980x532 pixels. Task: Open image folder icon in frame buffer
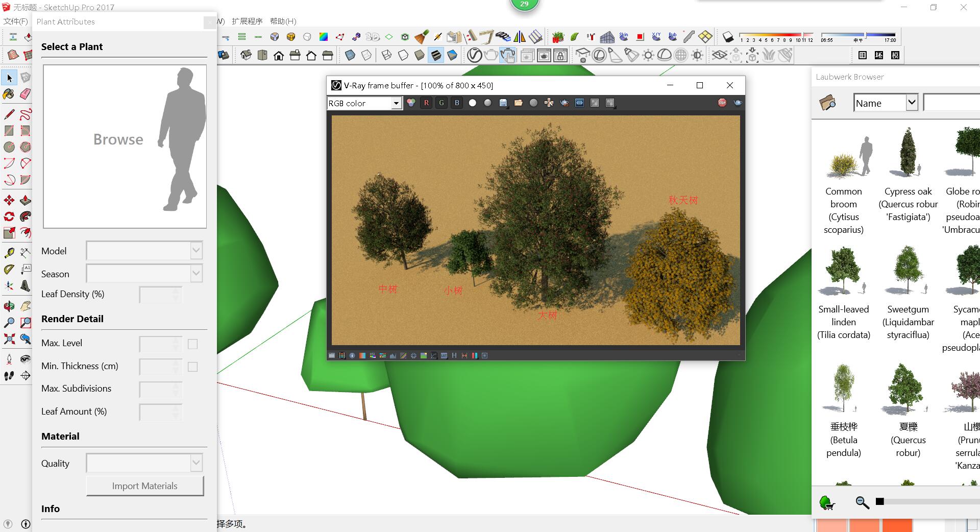coord(519,103)
